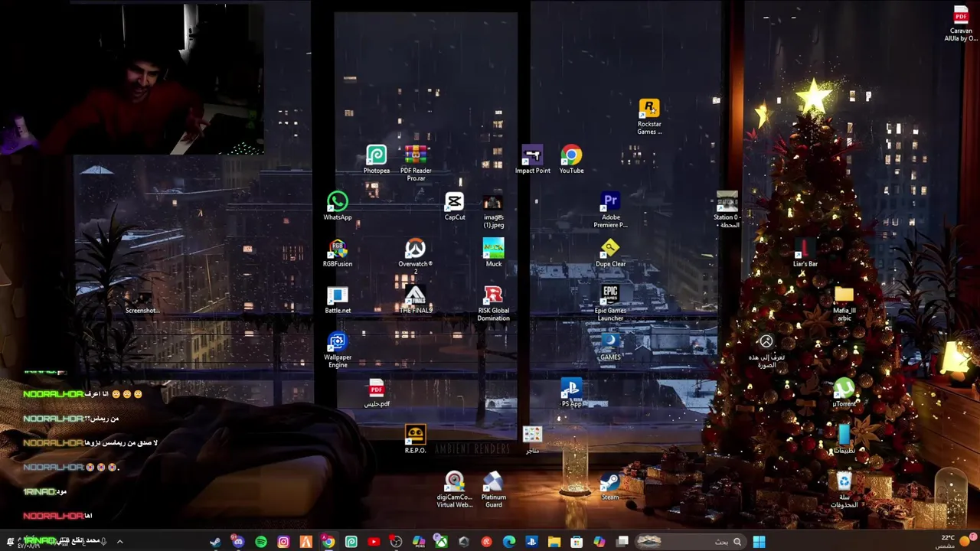Screen dimensions: 980x551
Task: Open the weather widget showing 22°C
Action: 955,542
